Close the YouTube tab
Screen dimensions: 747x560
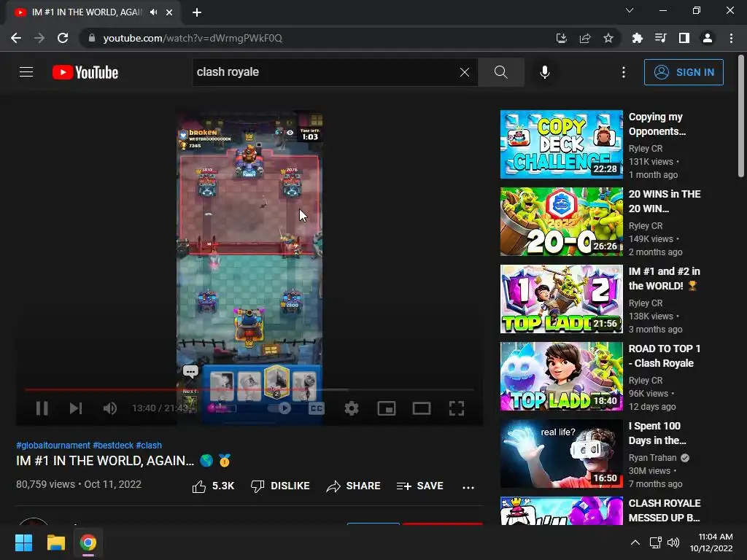click(169, 12)
